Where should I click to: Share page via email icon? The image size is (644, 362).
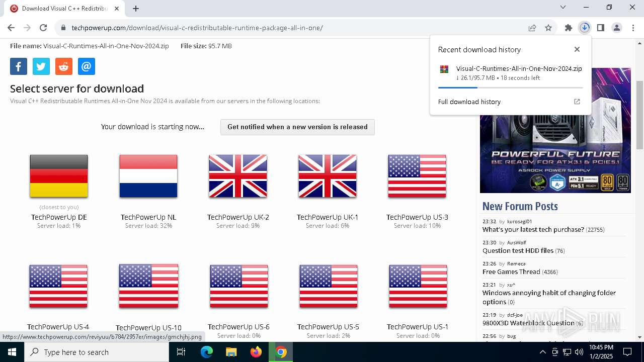coord(87,66)
